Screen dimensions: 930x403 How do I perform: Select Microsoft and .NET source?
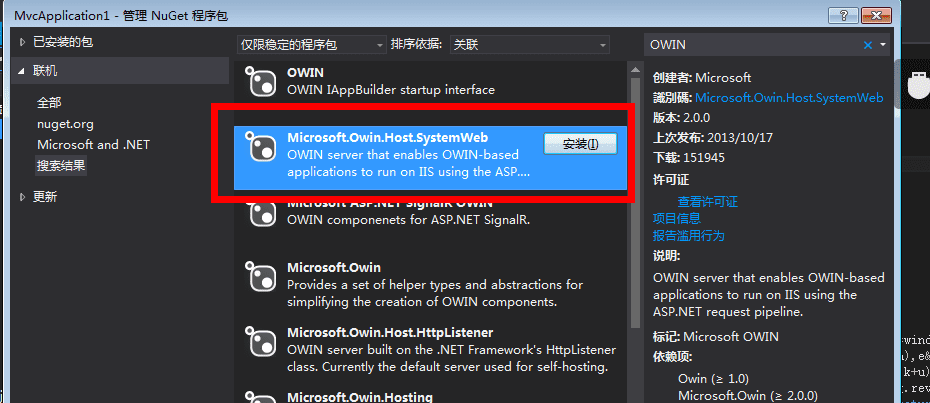click(93, 145)
